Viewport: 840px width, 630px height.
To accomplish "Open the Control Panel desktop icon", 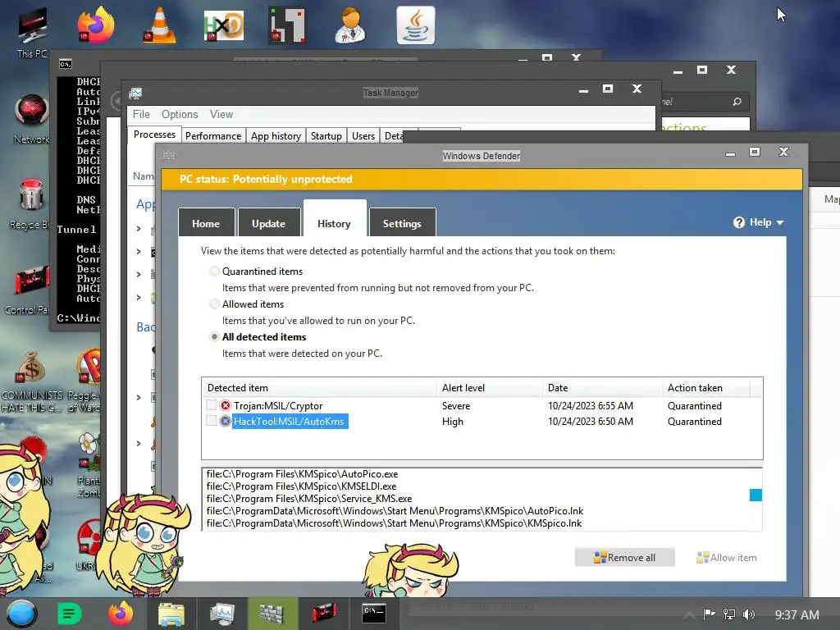I will [30, 290].
